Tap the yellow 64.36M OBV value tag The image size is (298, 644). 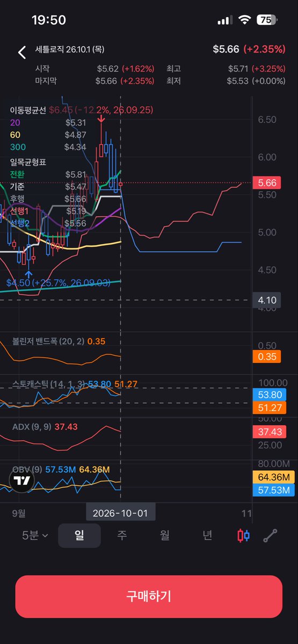tap(273, 477)
